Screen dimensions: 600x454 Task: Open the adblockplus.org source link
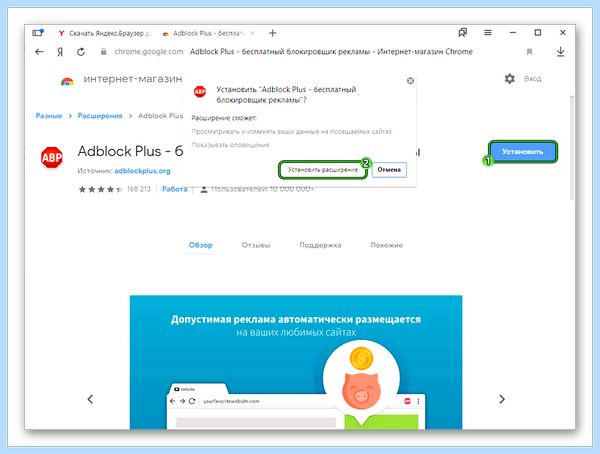point(142,171)
